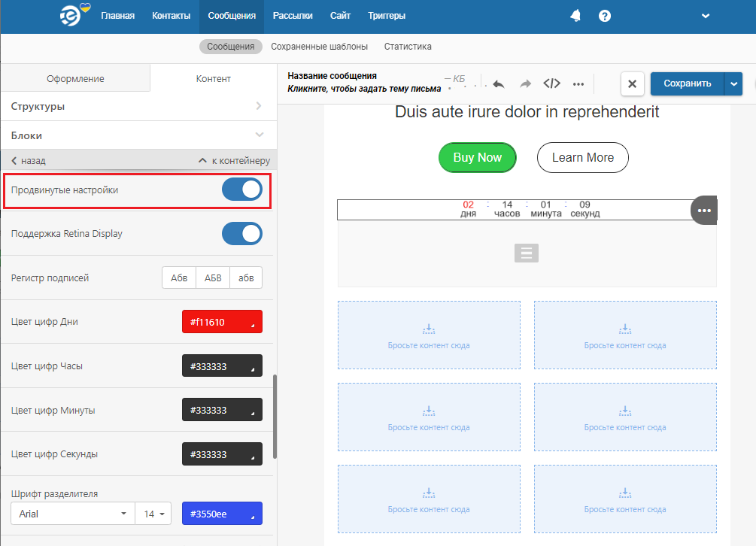Open the Arial font dropdown

(72, 514)
